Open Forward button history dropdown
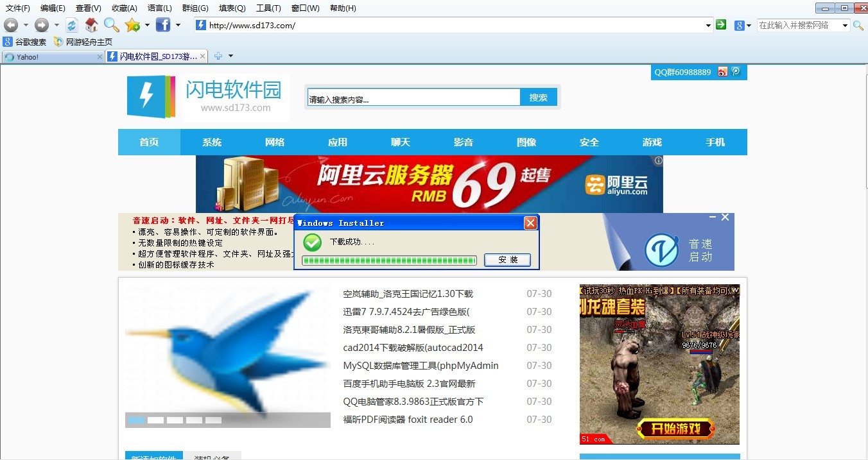The image size is (868, 460). [56, 26]
